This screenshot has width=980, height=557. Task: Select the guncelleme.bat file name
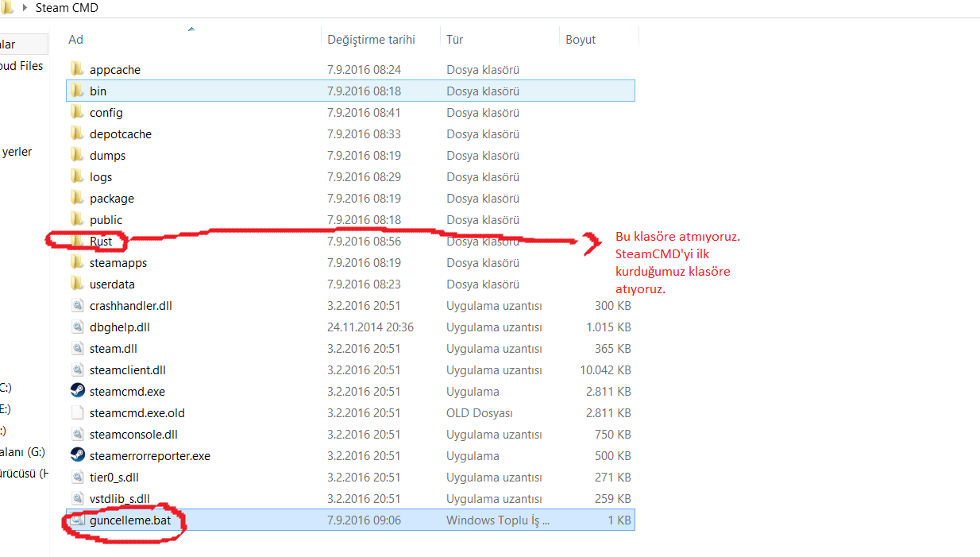(x=129, y=520)
